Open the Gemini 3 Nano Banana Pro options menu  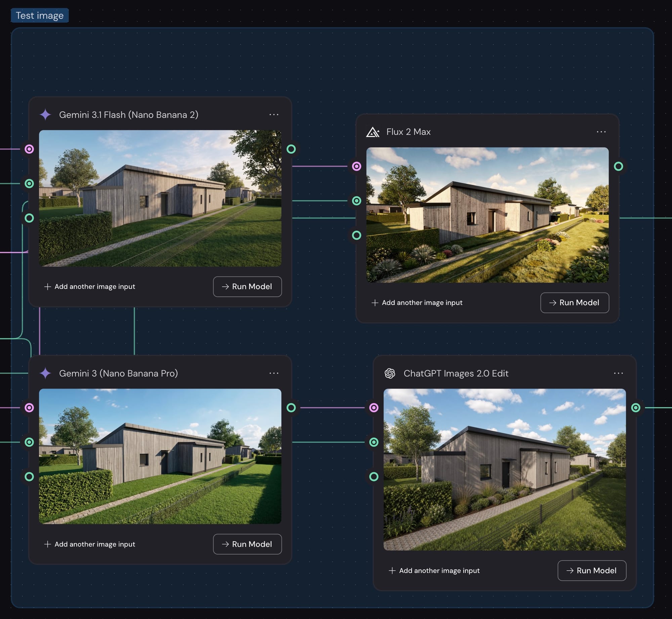[274, 373]
